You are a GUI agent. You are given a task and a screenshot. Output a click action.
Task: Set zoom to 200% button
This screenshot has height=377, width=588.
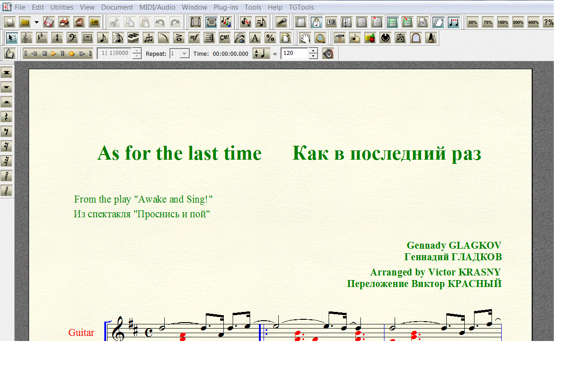pyautogui.click(x=518, y=22)
